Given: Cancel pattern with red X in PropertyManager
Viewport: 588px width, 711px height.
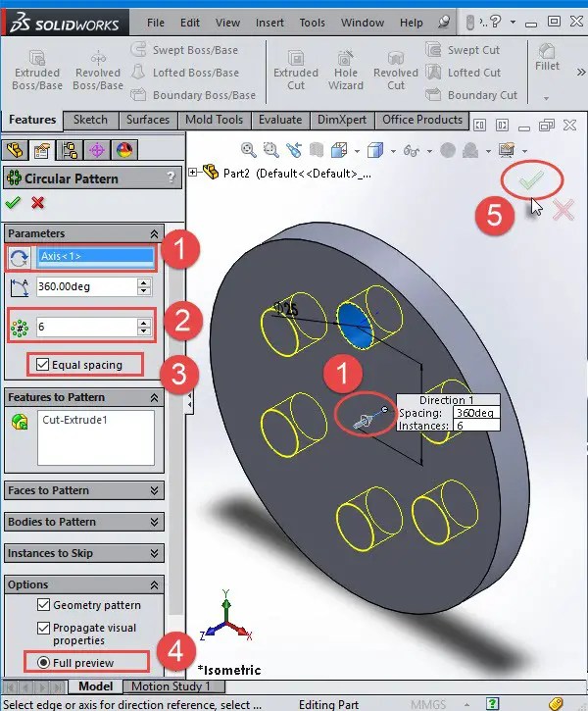Looking at the screenshot, I should click(x=37, y=203).
